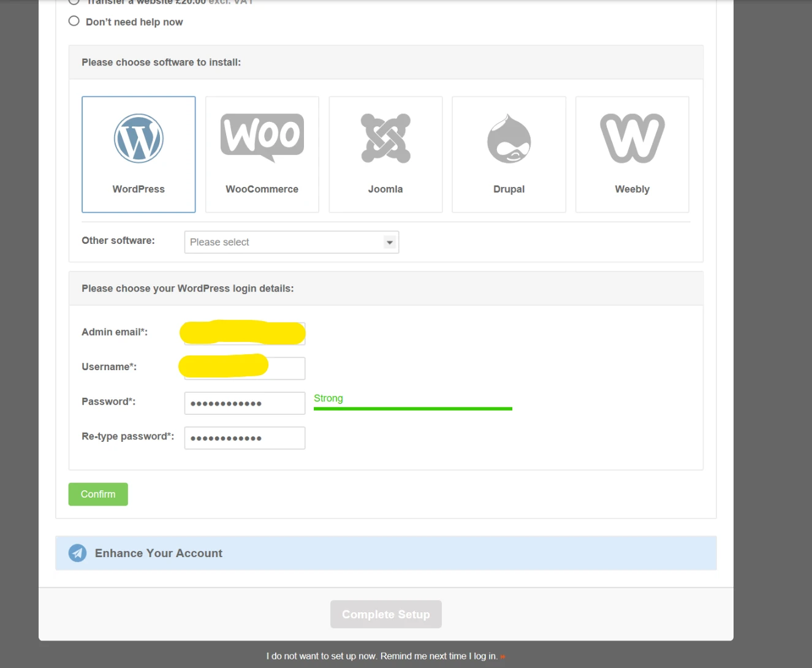Click the 'Admin email*:' label
812x668 pixels.
pos(115,332)
